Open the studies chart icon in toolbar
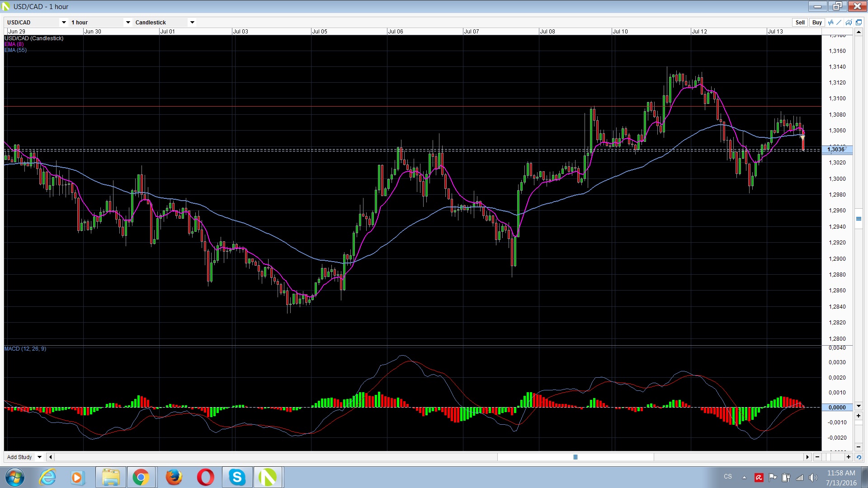Viewport: 868px width, 488px height. tap(849, 22)
